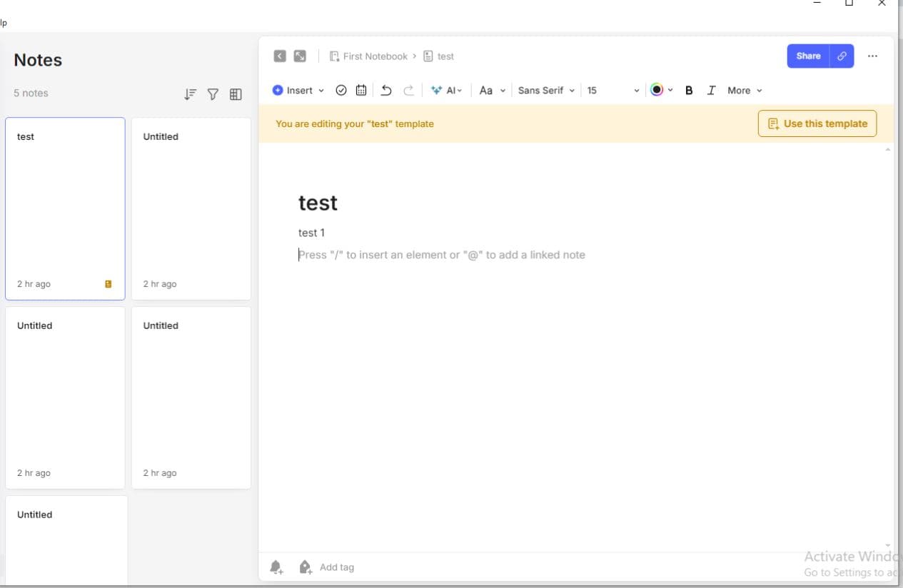
Task: Open the font size dropdown showing 15
Action: pos(612,90)
